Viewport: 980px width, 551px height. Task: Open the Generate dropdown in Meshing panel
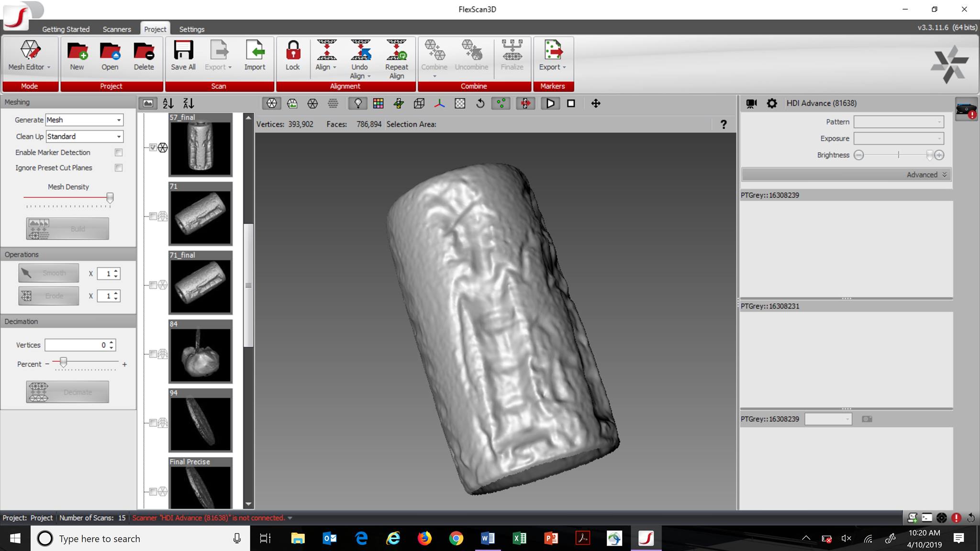[x=118, y=120]
